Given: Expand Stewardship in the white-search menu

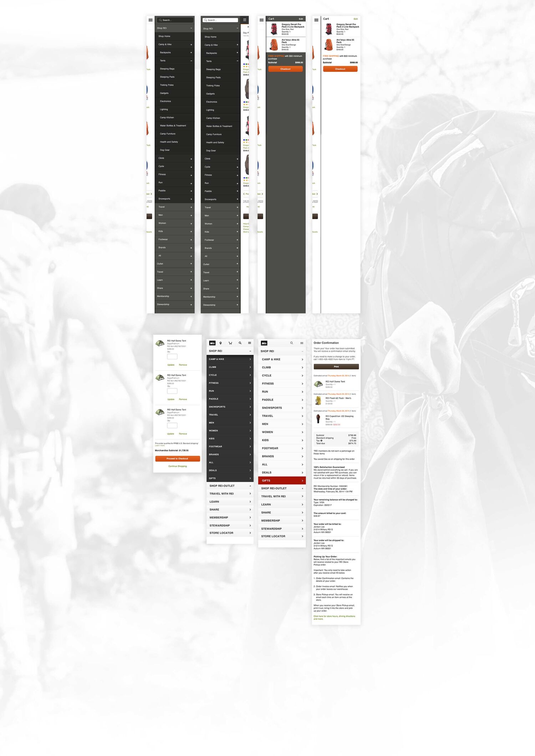Looking at the screenshot, I should (238, 305).
